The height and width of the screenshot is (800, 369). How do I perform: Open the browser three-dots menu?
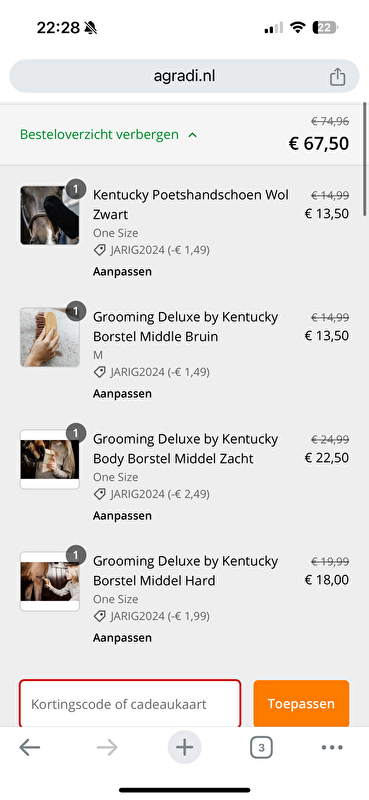pyautogui.click(x=332, y=747)
